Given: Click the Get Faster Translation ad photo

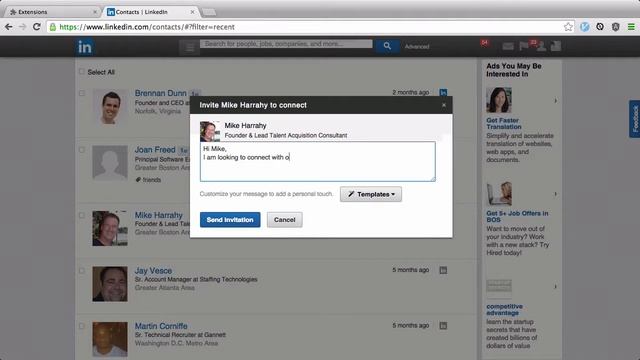Looking at the screenshot, I should coord(499,100).
